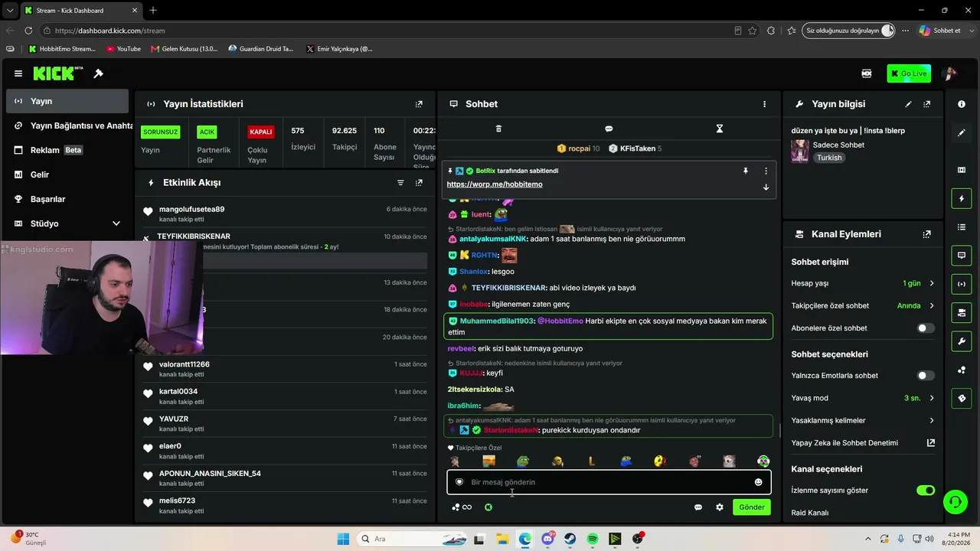Click the list icon in right rail
The height and width of the screenshot is (551, 980).
(962, 227)
